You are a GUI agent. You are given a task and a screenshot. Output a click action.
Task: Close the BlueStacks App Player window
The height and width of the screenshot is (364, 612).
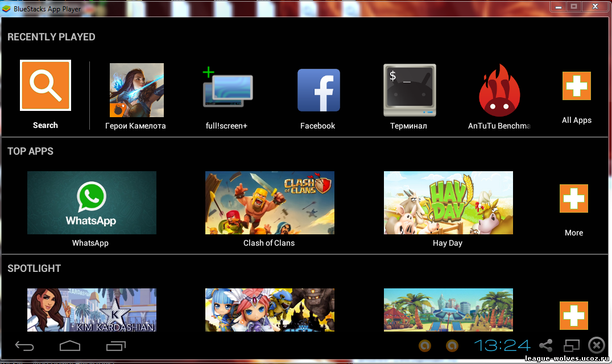[595, 7]
